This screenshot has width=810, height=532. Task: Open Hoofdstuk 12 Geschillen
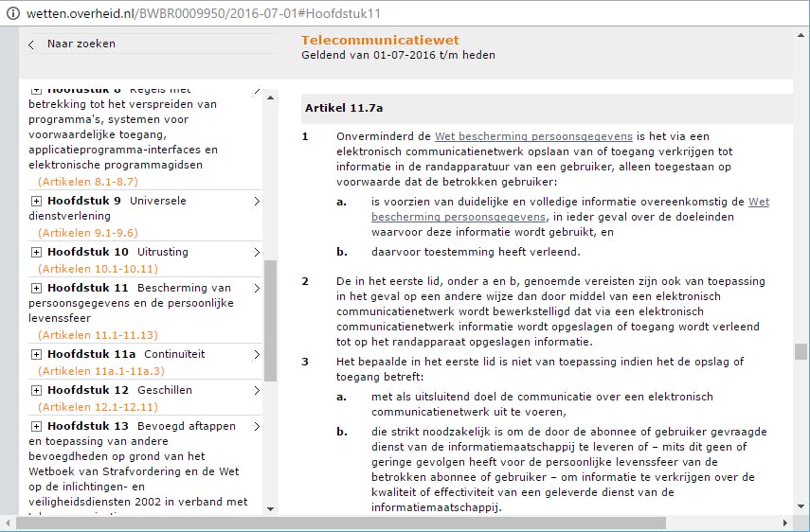click(x=120, y=390)
